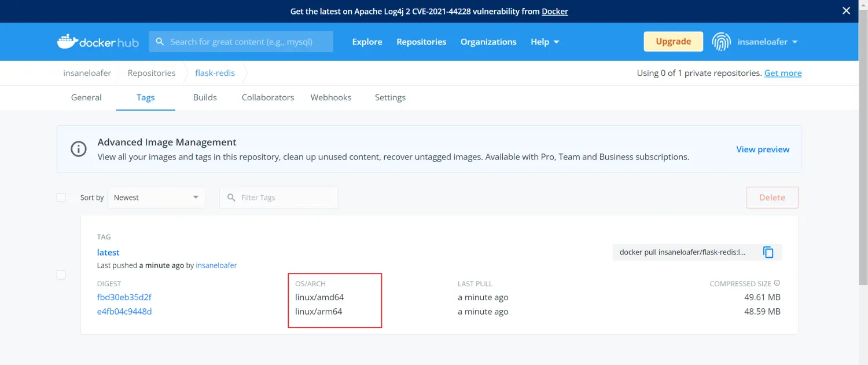Open the Webhooks tab
This screenshot has width=868, height=365.
click(x=331, y=97)
